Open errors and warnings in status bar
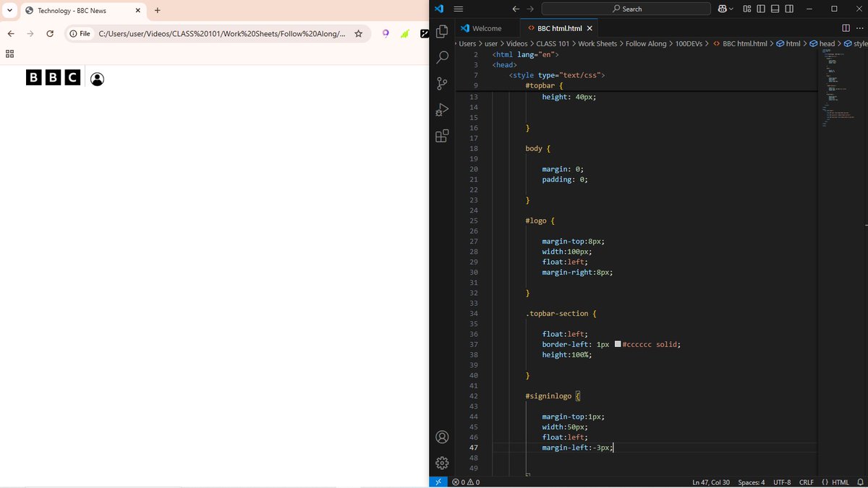Viewport: 868px width, 488px height. [x=465, y=482]
